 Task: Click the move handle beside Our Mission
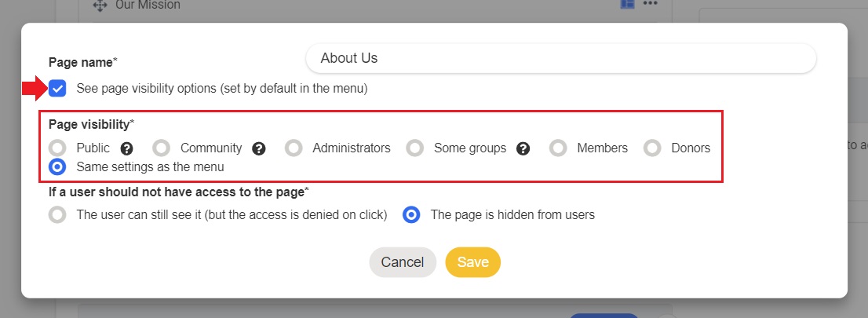(100, 5)
